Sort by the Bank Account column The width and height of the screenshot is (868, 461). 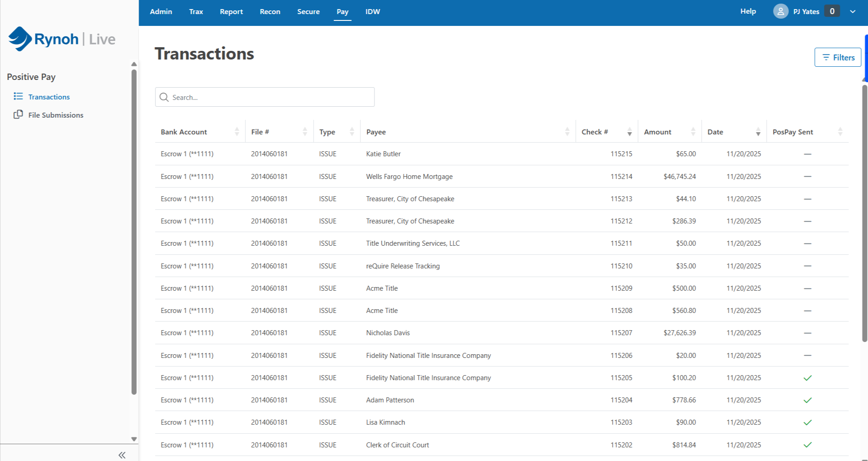pyautogui.click(x=237, y=132)
